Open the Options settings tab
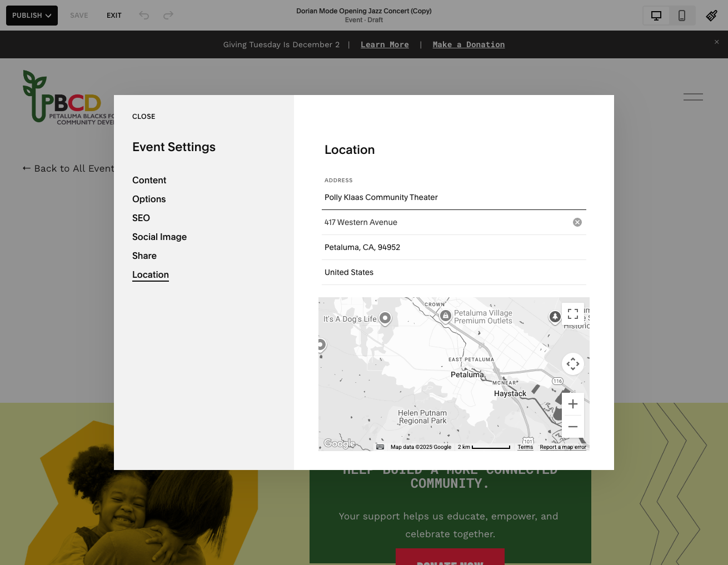728x565 pixels. (149, 199)
